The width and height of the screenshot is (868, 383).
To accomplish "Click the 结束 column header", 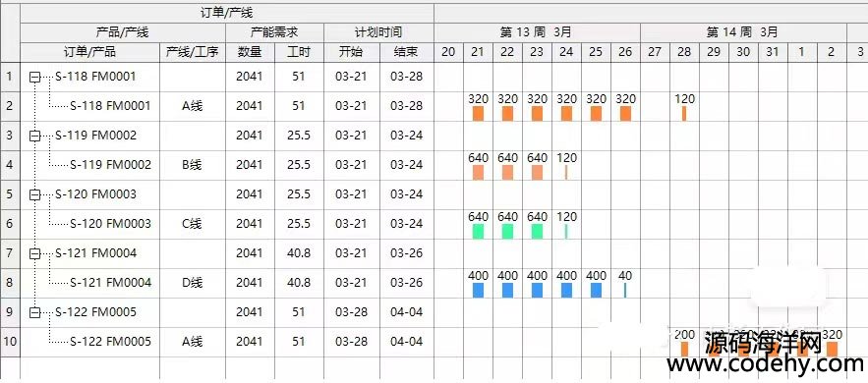I will (x=407, y=52).
